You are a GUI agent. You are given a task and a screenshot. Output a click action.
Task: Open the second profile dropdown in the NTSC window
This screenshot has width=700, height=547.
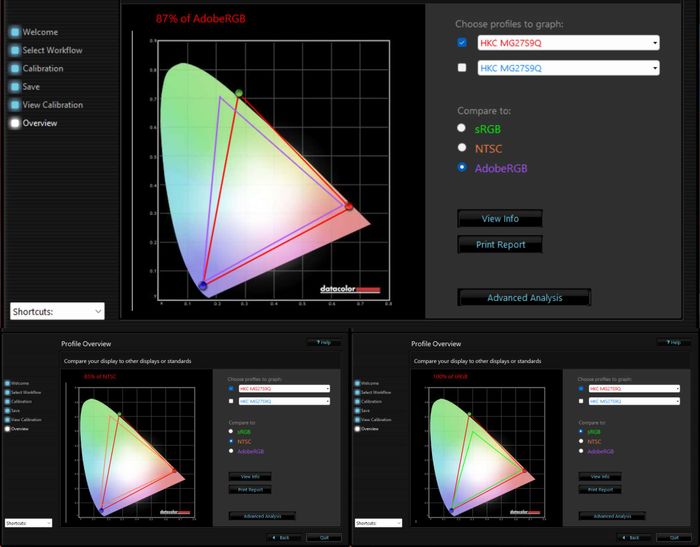click(284, 401)
